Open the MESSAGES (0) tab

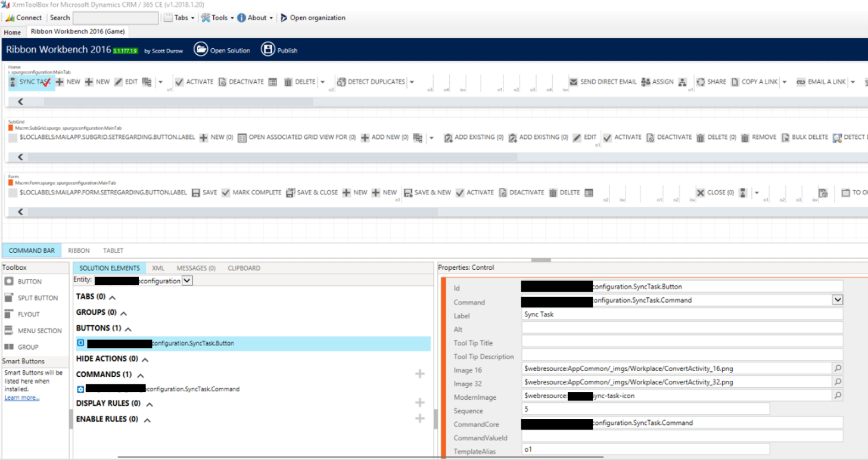[196, 268]
